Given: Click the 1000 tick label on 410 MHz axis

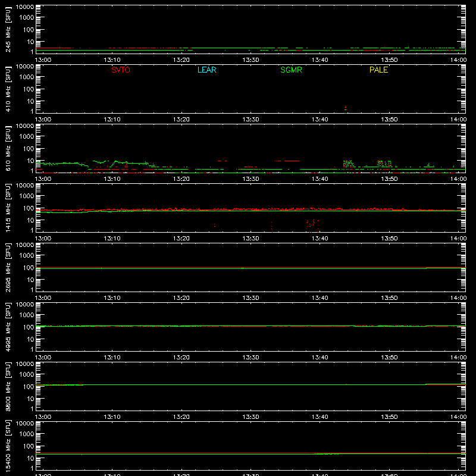Looking at the screenshot, I should (27, 77).
